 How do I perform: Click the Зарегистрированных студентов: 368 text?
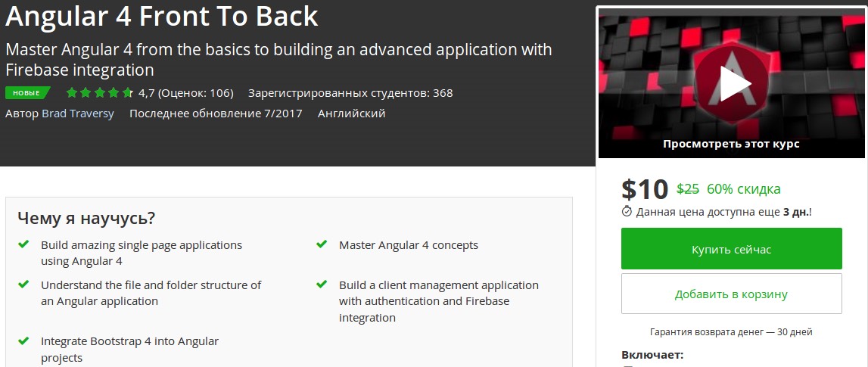350,93
